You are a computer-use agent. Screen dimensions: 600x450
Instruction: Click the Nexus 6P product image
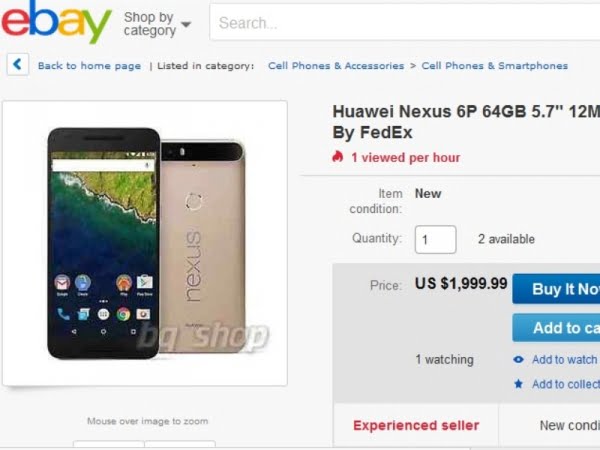point(145,243)
